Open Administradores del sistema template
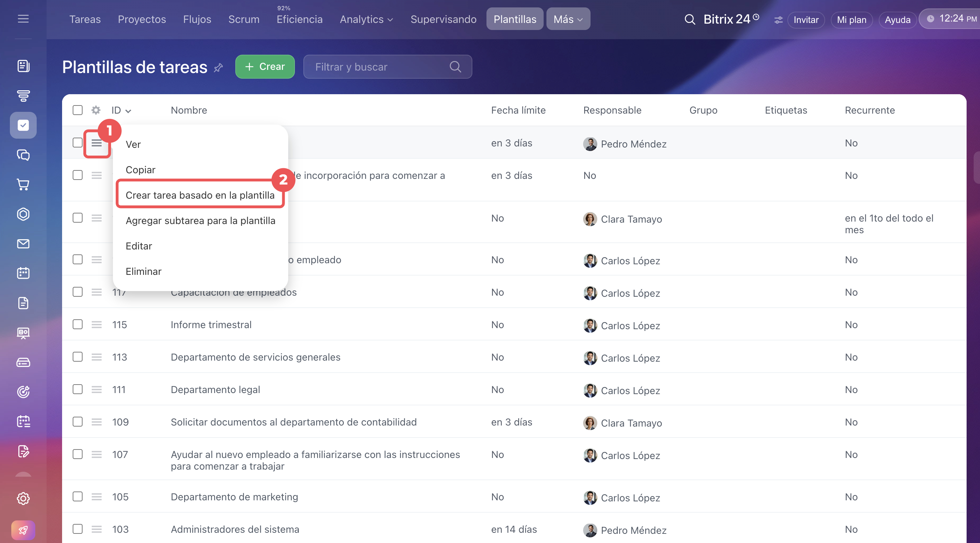 pyautogui.click(x=235, y=529)
